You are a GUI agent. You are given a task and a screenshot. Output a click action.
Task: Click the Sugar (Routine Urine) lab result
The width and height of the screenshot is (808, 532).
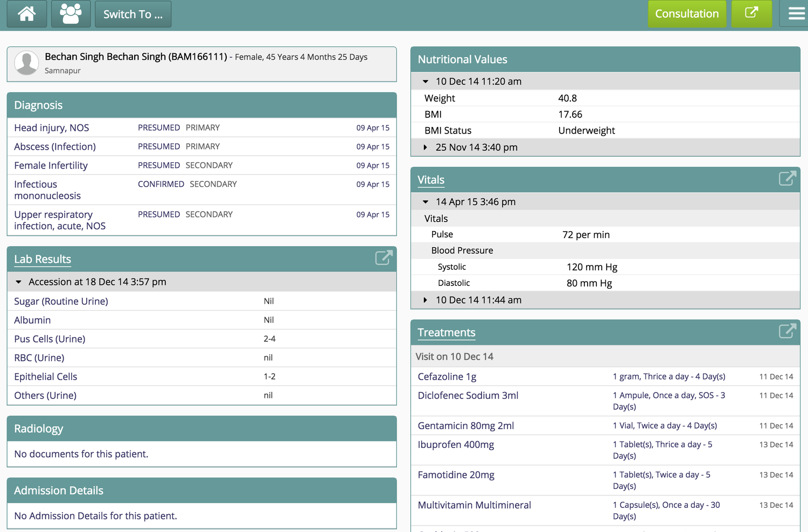tap(61, 301)
